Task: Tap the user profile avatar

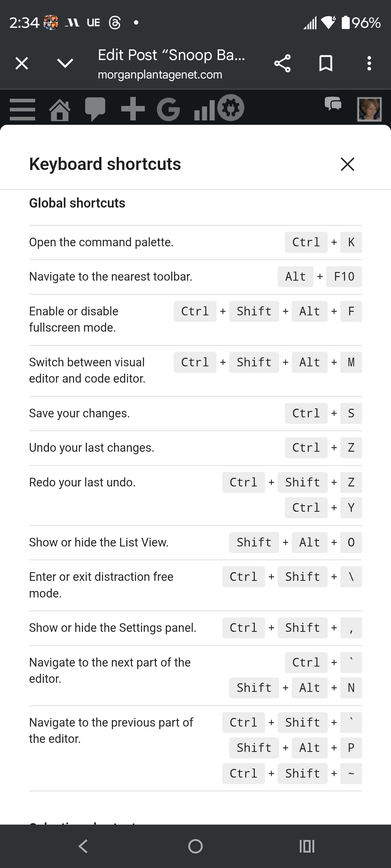Action: (x=369, y=109)
